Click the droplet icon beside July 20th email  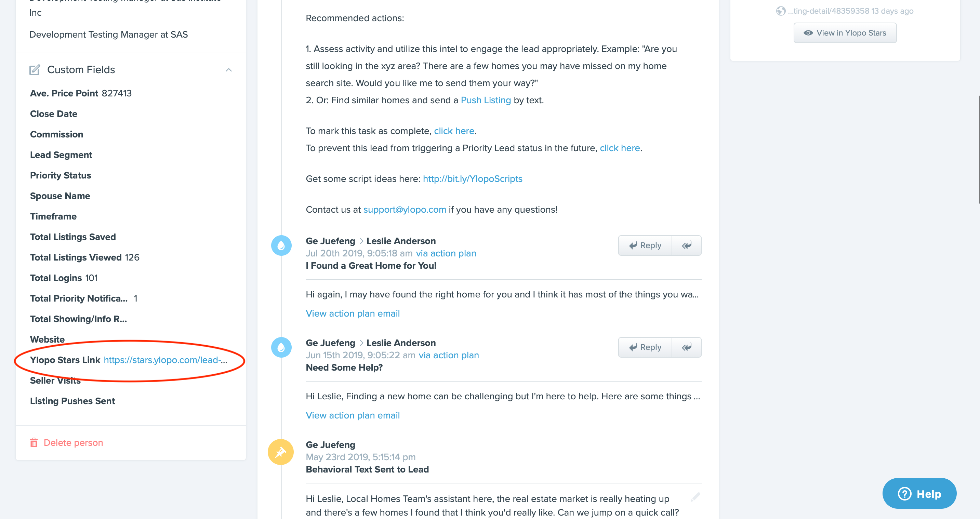tap(281, 245)
